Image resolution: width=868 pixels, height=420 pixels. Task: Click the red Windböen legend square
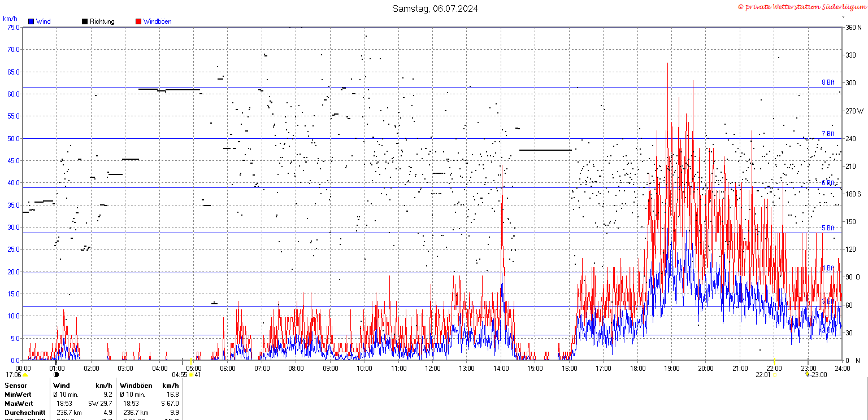point(138,21)
